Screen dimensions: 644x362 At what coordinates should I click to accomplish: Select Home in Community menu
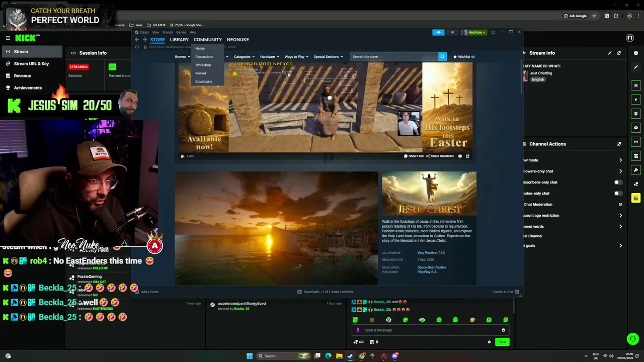tap(200, 48)
